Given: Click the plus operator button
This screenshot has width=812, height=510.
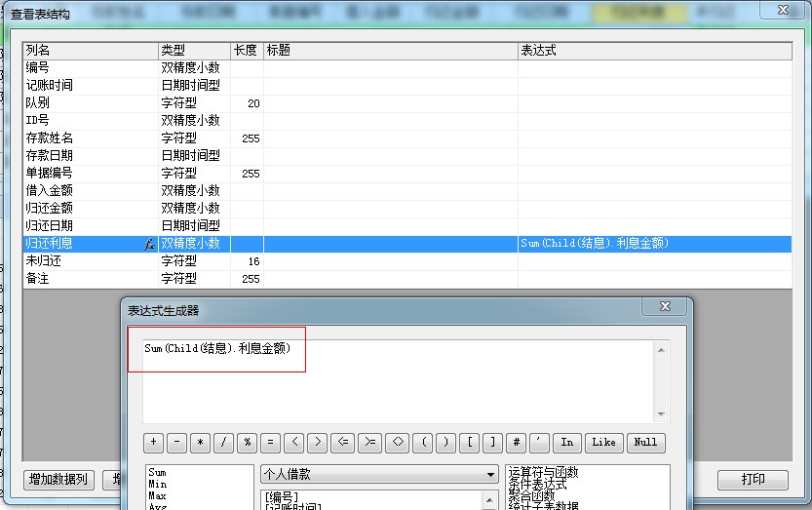Looking at the screenshot, I should [x=153, y=442].
